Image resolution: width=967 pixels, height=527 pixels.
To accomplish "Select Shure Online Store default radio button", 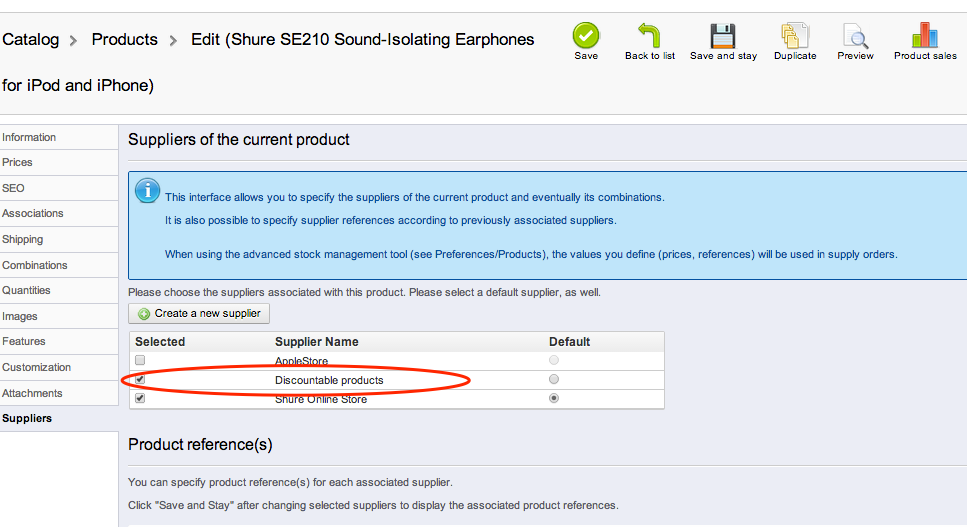I will 554,398.
